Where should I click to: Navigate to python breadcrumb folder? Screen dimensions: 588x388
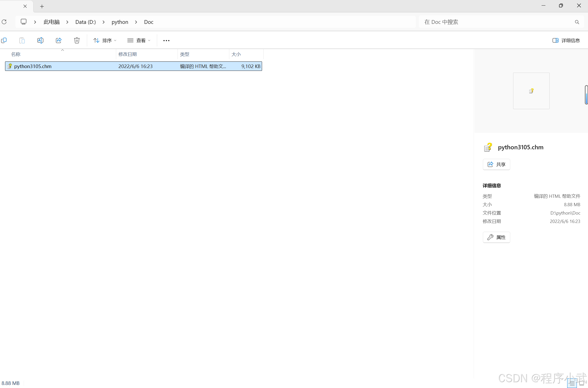(x=120, y=22)
